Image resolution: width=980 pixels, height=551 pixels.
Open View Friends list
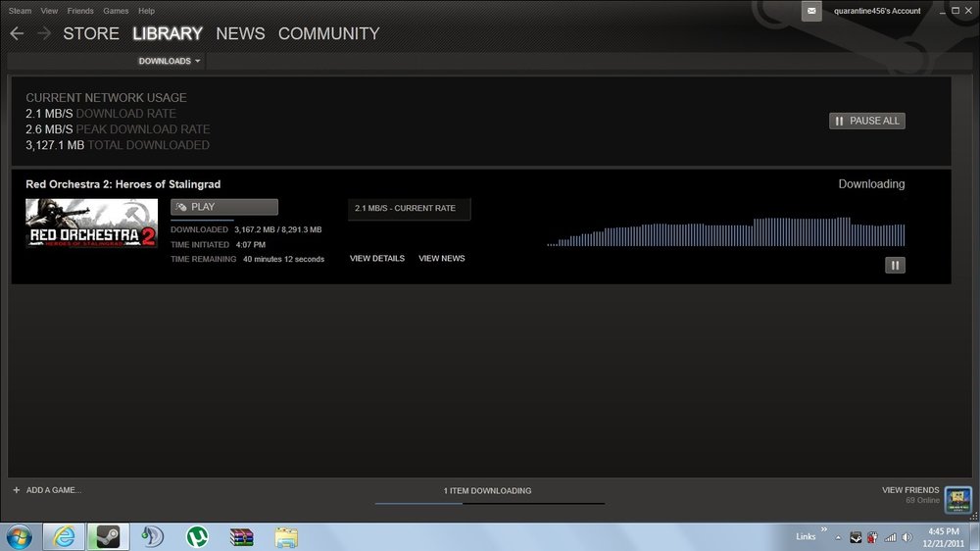coord(910,490)
